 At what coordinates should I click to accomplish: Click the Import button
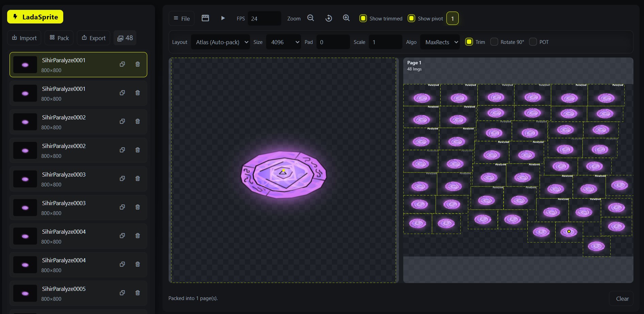(x=24, y=38)
